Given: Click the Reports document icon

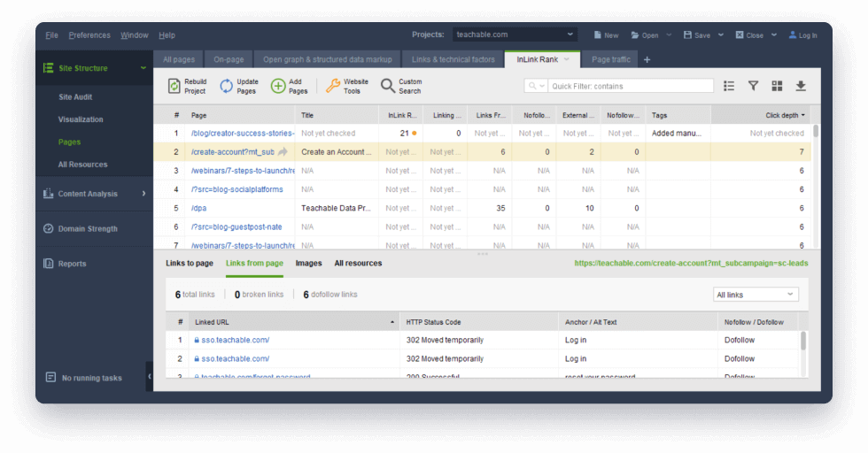Looking at the screenshot, I should 48,264.
